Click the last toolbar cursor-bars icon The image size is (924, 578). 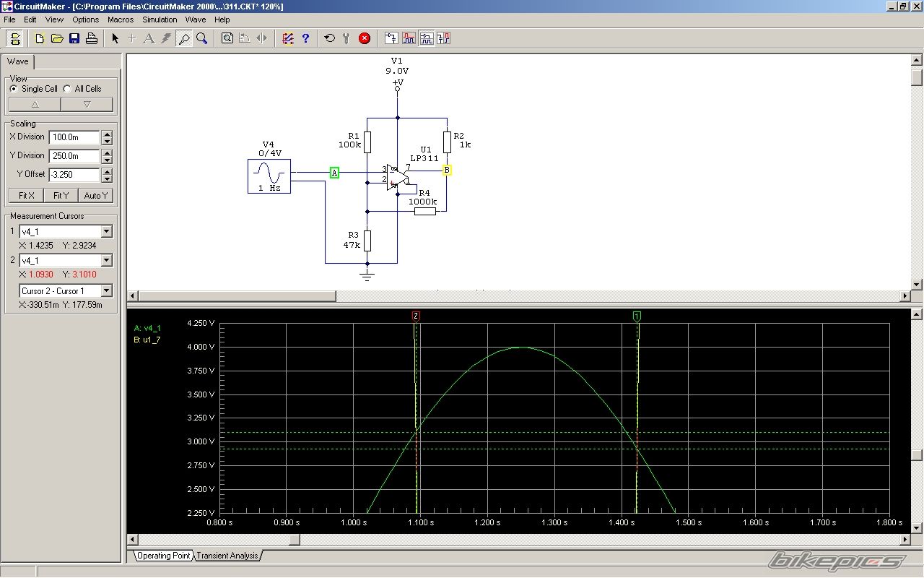[x=443, y=38]
